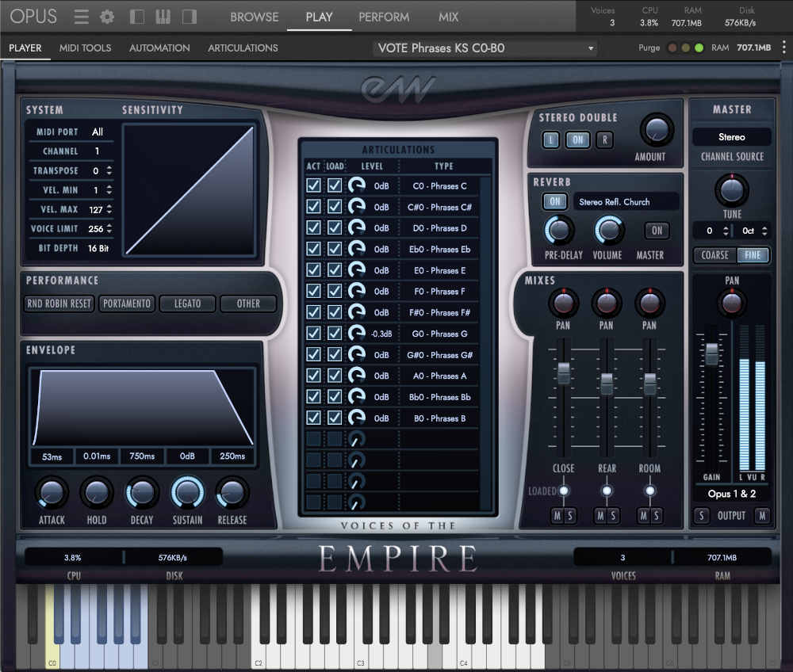Switch to the MIX page

pos(448,17)
